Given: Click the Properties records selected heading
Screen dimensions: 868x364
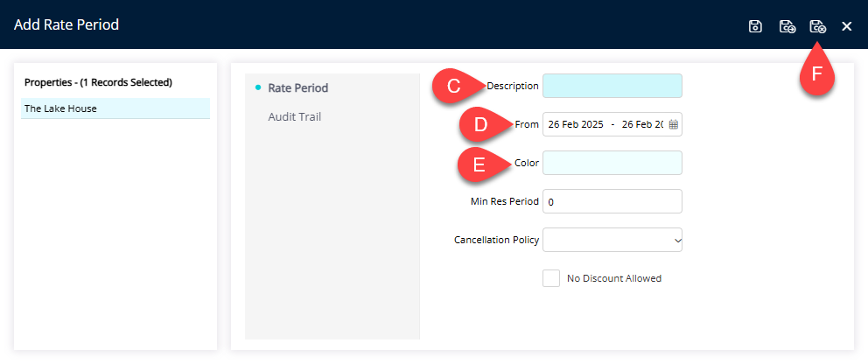Looking at the screenshot, I should 99,82.
